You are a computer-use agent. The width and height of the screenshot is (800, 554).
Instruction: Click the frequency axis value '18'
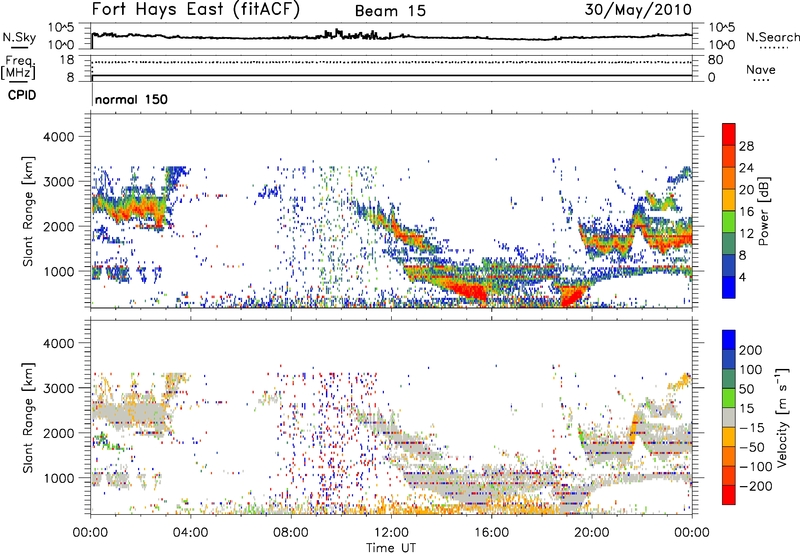coord(67,60)
